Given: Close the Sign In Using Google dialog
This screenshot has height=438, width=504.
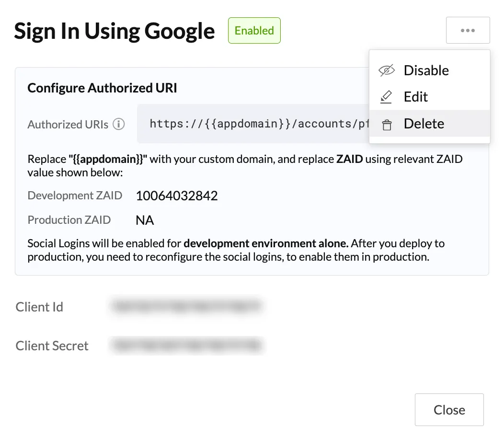Looking at the screenshot, I should 449,410.
